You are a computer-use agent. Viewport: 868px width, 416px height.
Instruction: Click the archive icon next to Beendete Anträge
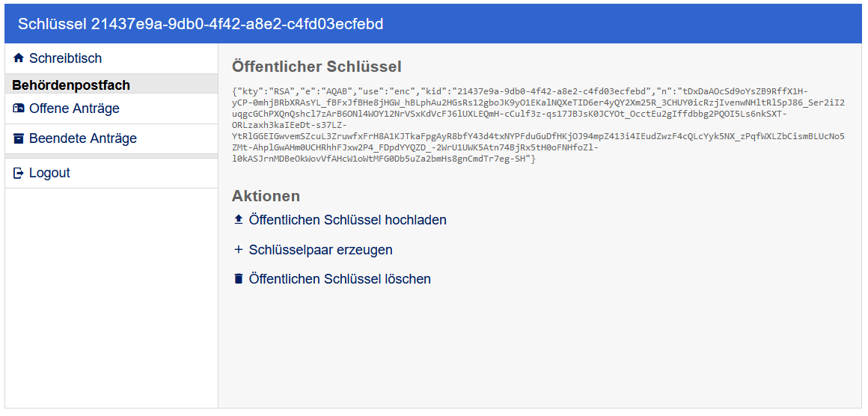click(19, 138)
